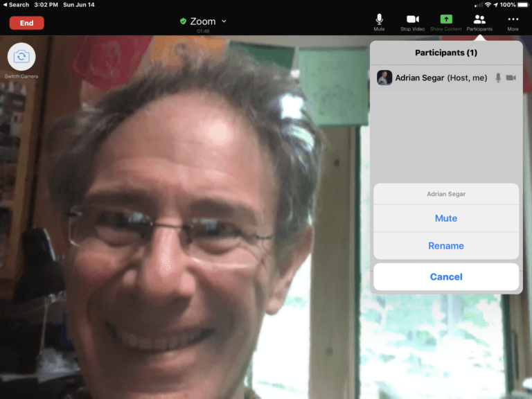This screenshot has width=532, height=399.
Task: Tap Adrian Segar's microphone status icon
Action: (x=498, y=78)
